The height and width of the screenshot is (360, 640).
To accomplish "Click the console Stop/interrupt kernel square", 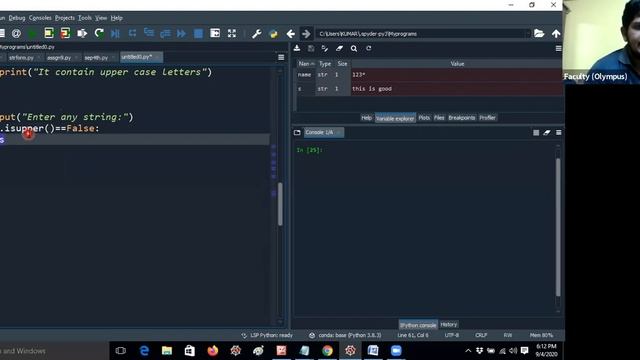I will [x=536, y=132].
